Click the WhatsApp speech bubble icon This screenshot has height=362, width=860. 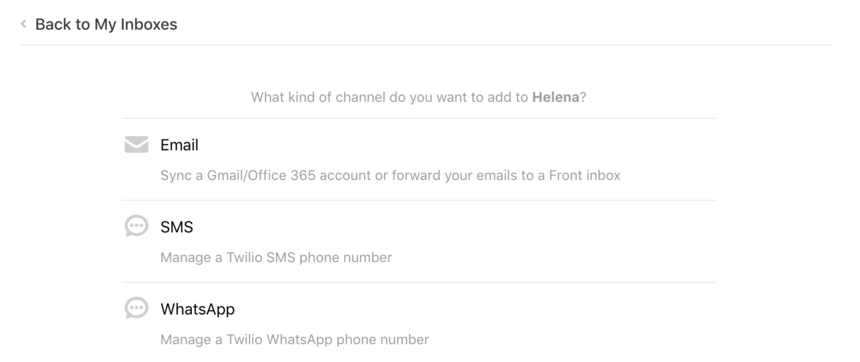tap(136, 308)
